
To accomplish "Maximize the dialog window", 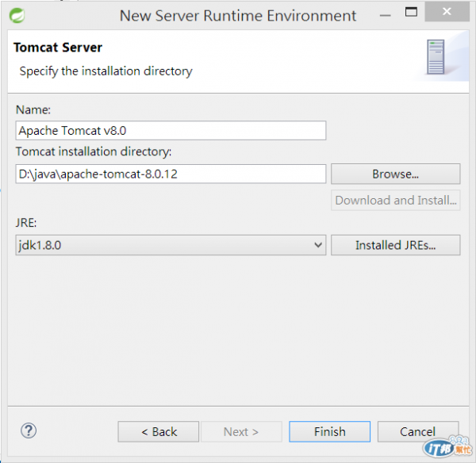I will point(411,12).
